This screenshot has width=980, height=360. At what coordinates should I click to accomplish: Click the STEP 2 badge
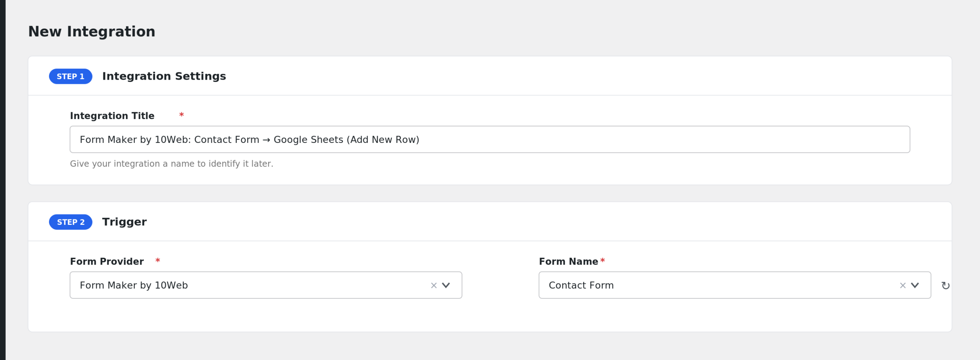tap(70, 222)
